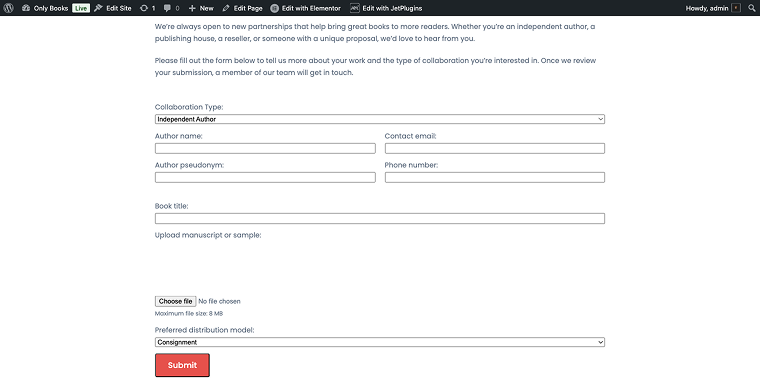
Task: Open the Howdy, admin account menu
Action: click(713, 8)
